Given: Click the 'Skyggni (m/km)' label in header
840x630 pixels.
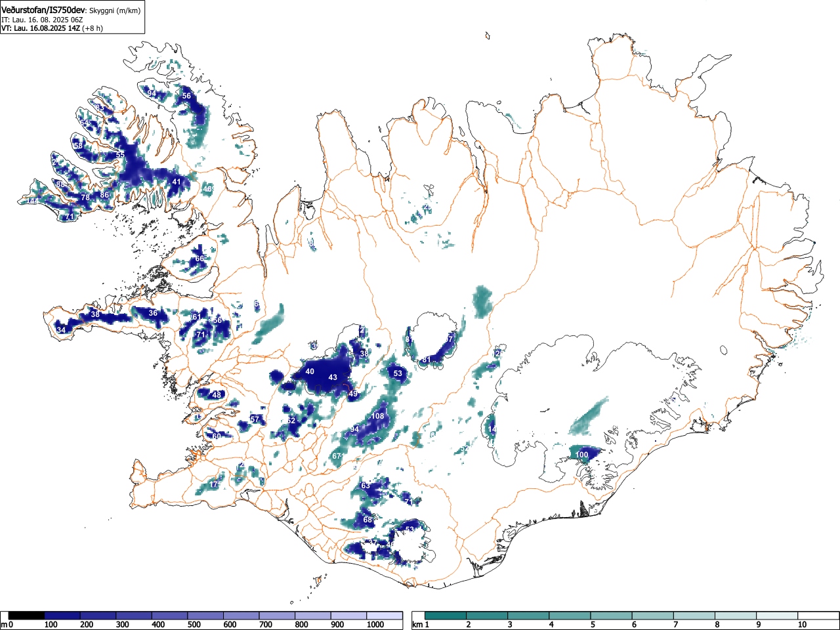Looking at the screenshot, I should pos(114,11).
